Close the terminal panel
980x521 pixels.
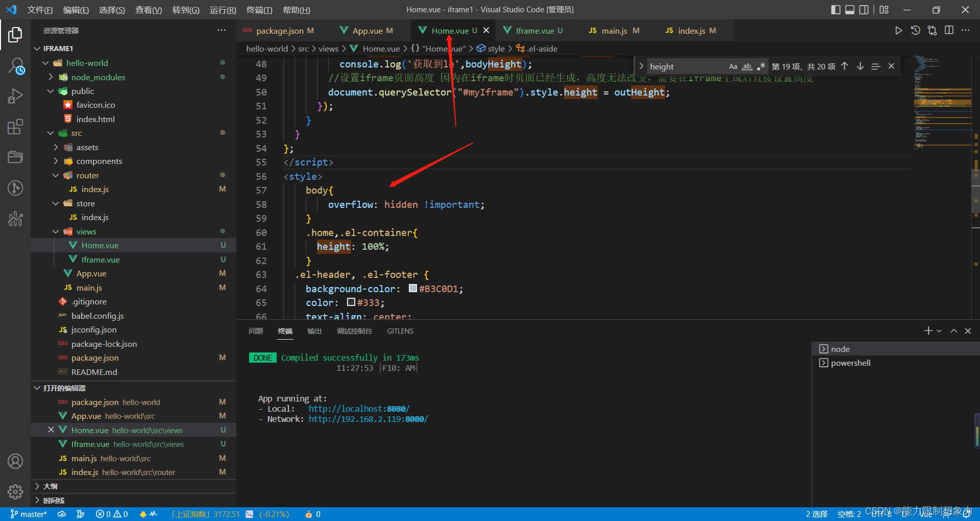click(x=968, y=331)
